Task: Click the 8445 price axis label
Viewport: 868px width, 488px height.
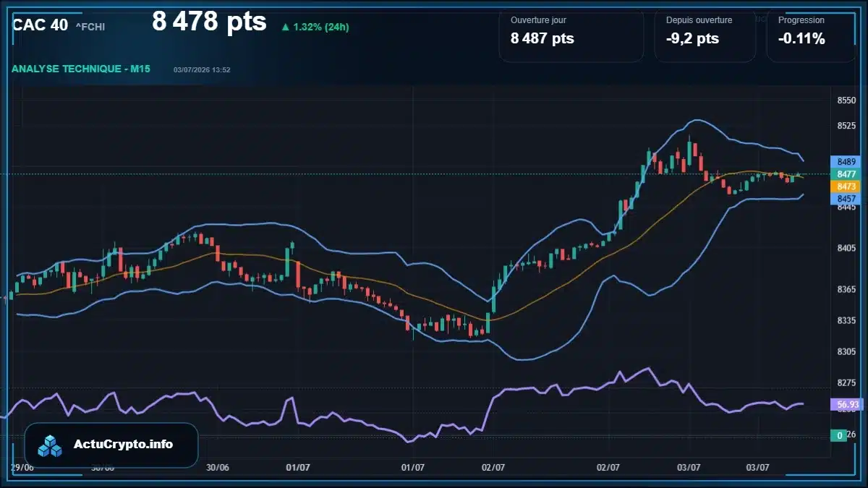Action: click(x=846, y=207)
